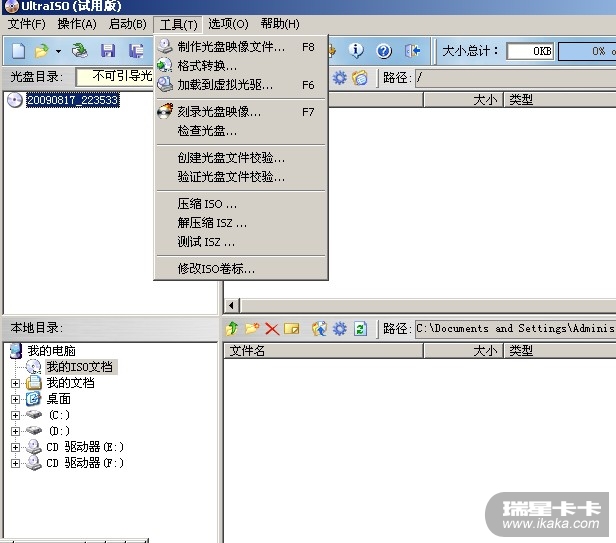Open the 帮助(H) menu

[x=280, y=24]
